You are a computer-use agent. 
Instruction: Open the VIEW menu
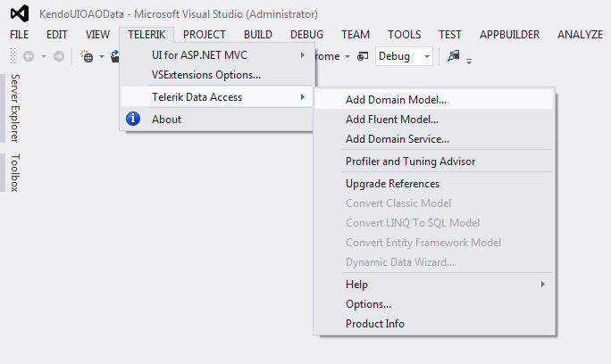(x=97, y=35)
